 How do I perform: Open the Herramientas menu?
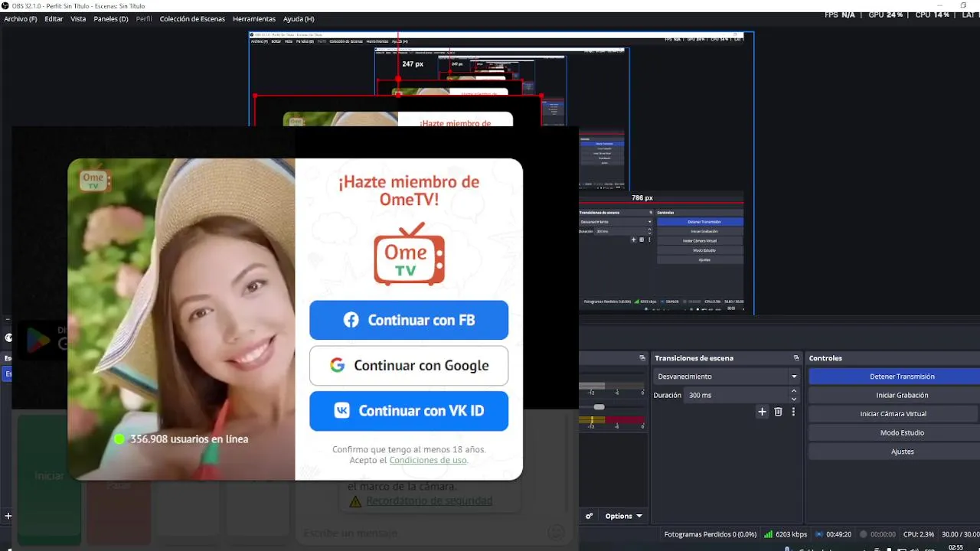click(254, 19)
